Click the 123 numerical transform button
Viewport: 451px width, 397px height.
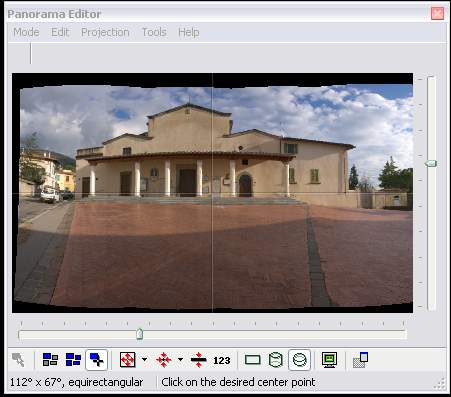click(x=222, y=360)
